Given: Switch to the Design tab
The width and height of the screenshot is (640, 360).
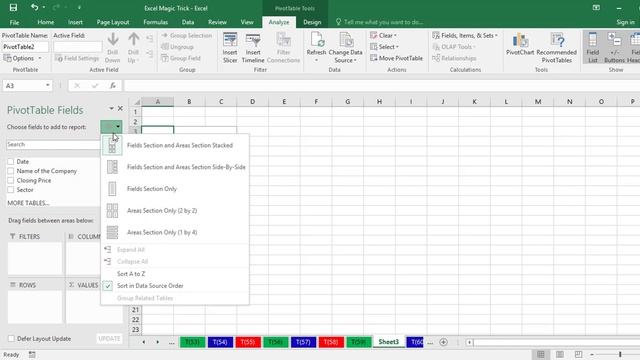Looking at the screenshot, I should coord(312,22).
